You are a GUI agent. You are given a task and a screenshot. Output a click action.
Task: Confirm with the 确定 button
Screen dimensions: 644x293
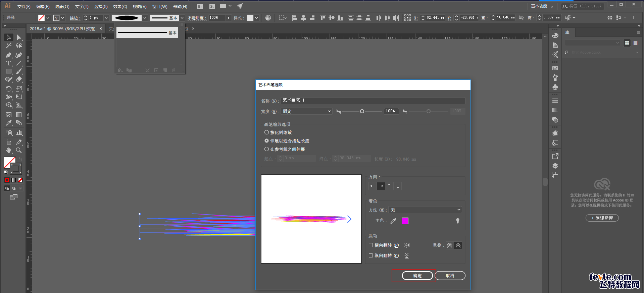[417, 276]
